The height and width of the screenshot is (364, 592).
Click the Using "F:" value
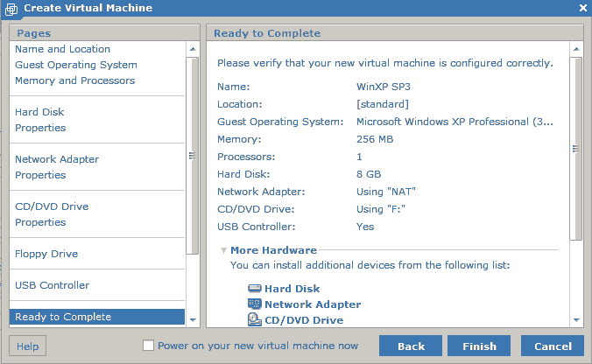click(381, 209)
